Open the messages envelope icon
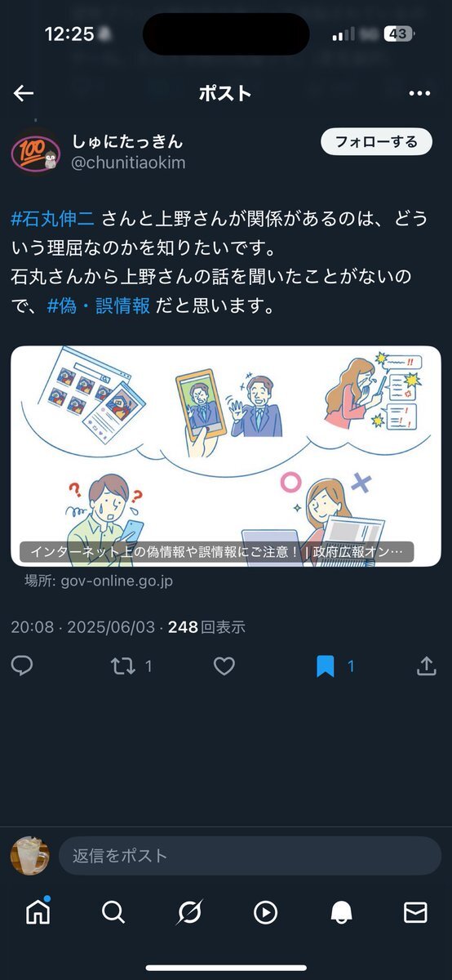The width and height of the screenshot is (452, 980). [415, 912]
